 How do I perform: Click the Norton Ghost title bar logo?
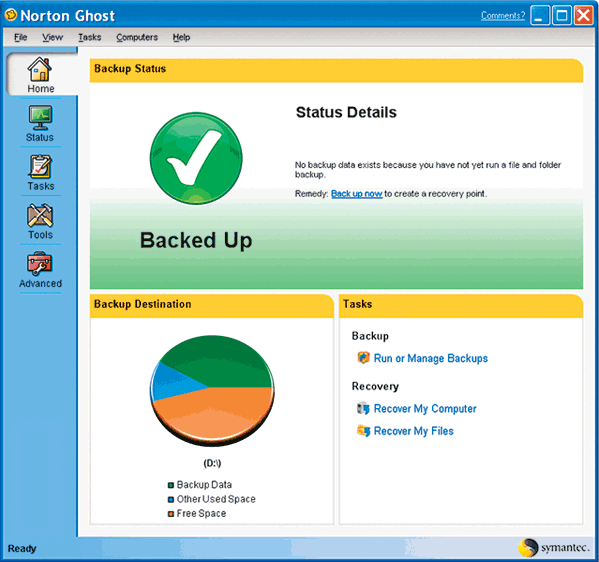11,15
